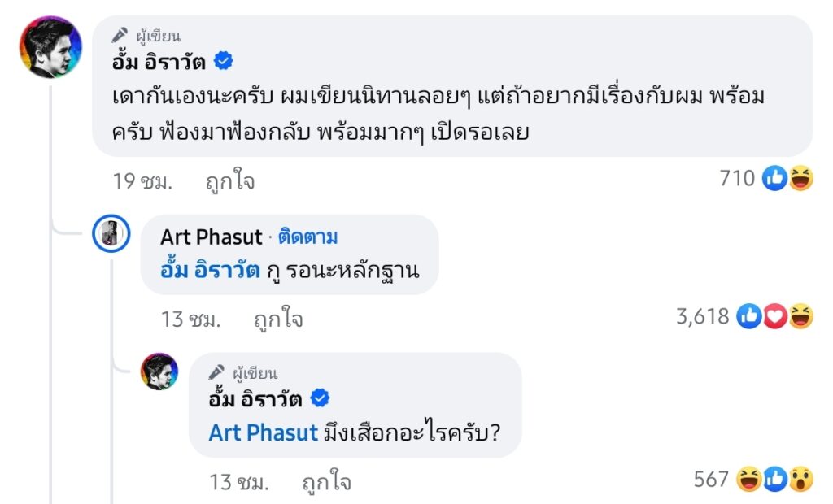Click the small avatar on the bottom reply
Image resolution: width=833 pixels, height=504 pixels.
click(x=159, y=372)
